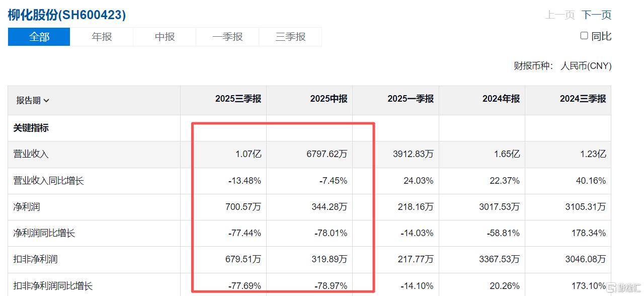The width and height of the screenshot is (644, 296).
Task: Go to 下一页
Action: pos(597,15)
